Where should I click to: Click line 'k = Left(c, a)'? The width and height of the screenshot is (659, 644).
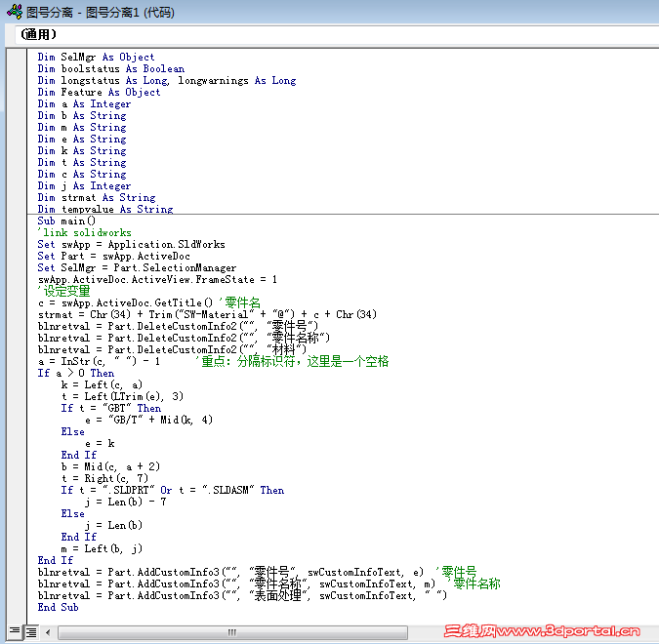[x=102, y=384]
